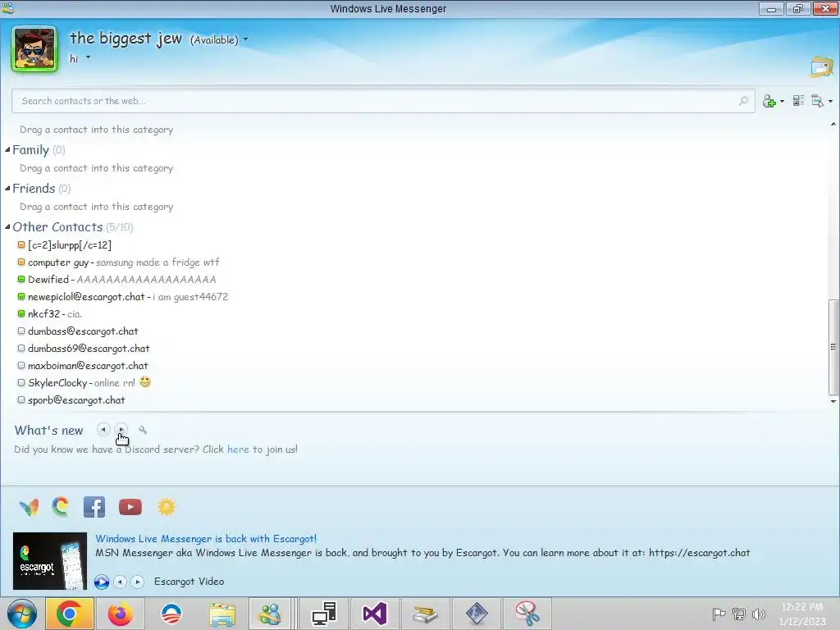Click the online status icon beside Dewified
This screenshot has width=840, height=630.
click(21, 279)
